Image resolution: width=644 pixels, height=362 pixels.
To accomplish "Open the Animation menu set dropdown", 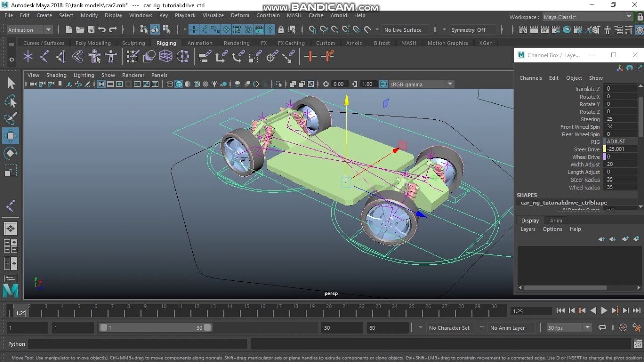I will (29, 29).
